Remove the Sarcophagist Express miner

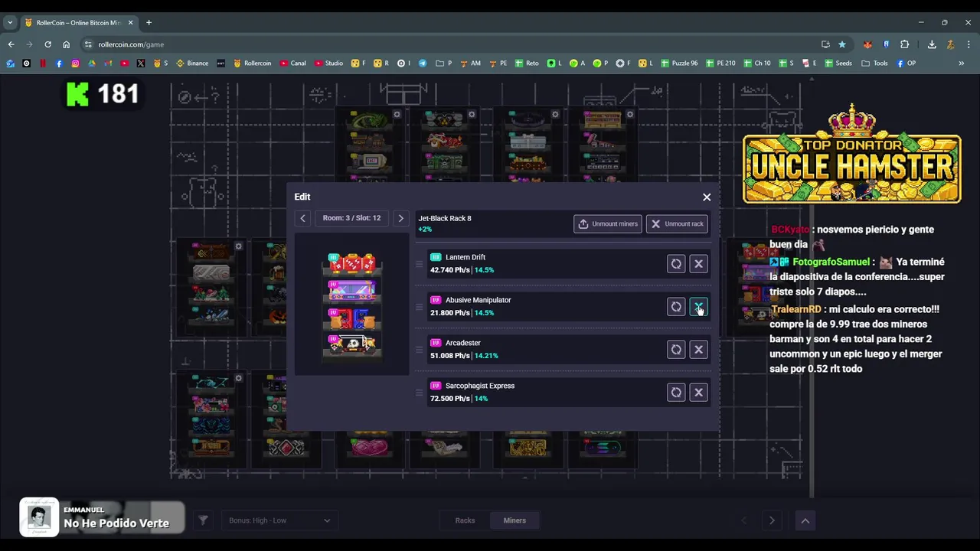coord(698,393)
